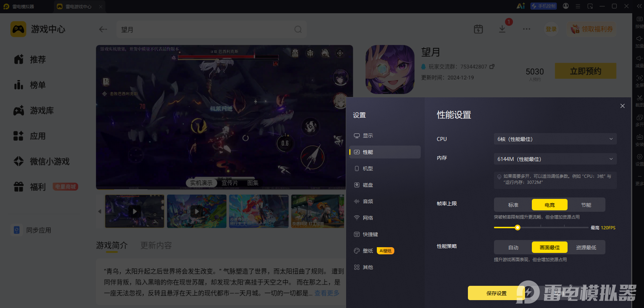Open settings gear in right sidebar
Screen dimensions: 644x308
(639, 160)
